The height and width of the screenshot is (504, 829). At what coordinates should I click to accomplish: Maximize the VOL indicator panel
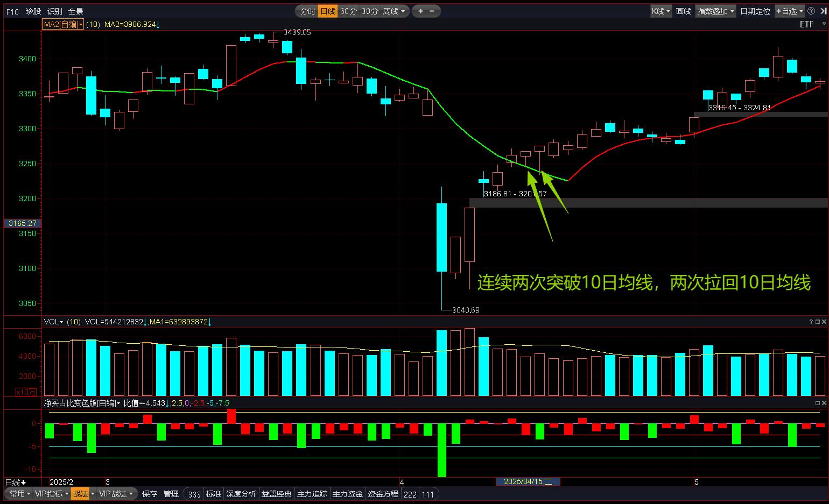(x=818, y=322)
